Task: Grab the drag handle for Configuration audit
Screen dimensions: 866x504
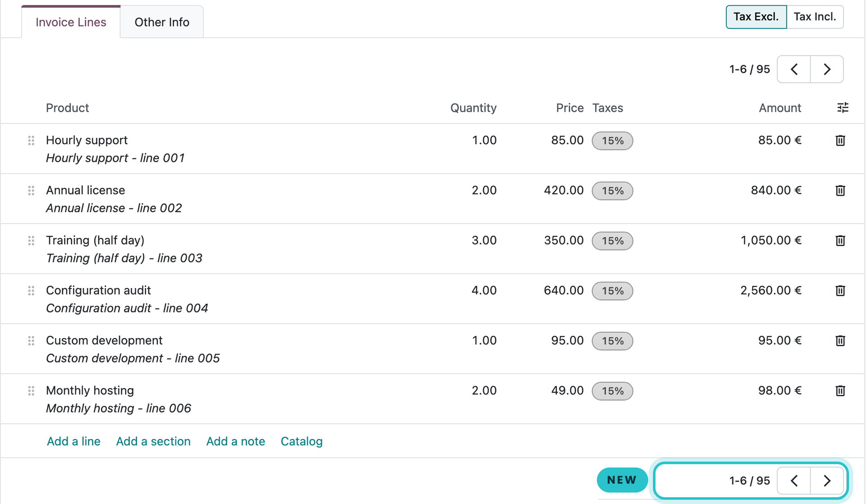Action: pyautogui.click(x=31, y=291)
